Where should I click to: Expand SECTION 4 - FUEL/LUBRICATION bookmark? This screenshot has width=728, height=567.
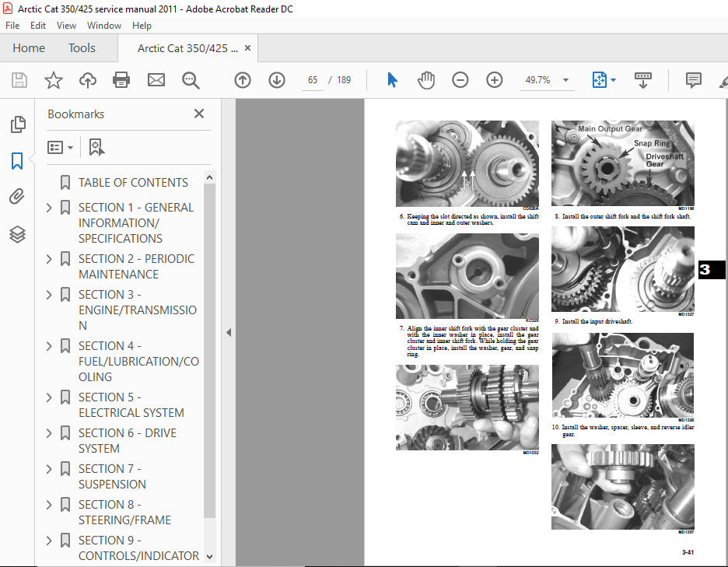coord(49,346)
